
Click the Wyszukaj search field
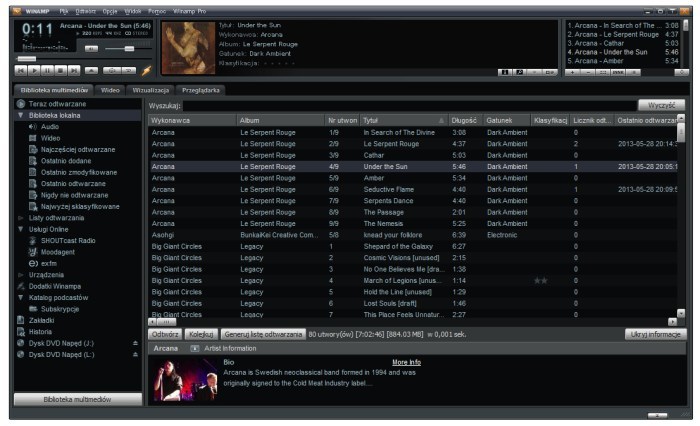pyautogui.click(x=409, y=105)
